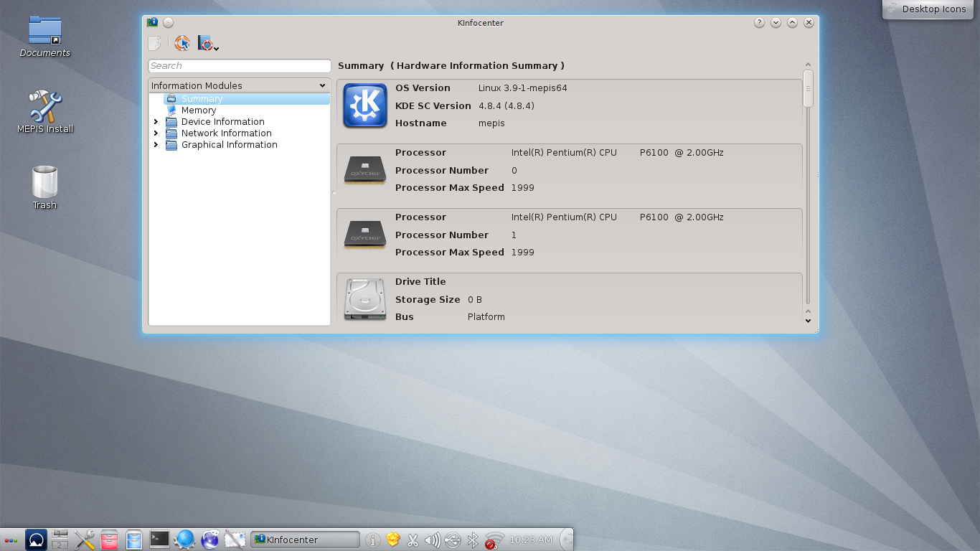The height and width of the screenshot is (551, 980).
Task: Open the mail envelope launcher
Action: (x=235, y=540)
